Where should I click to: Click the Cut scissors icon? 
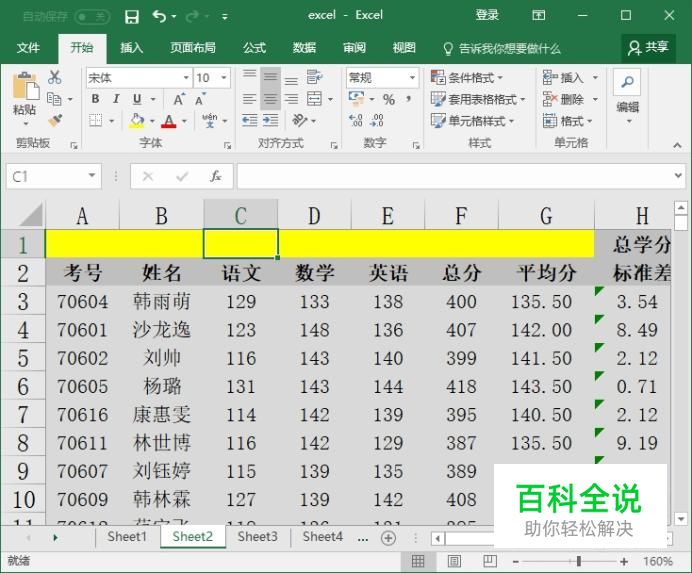55,77
